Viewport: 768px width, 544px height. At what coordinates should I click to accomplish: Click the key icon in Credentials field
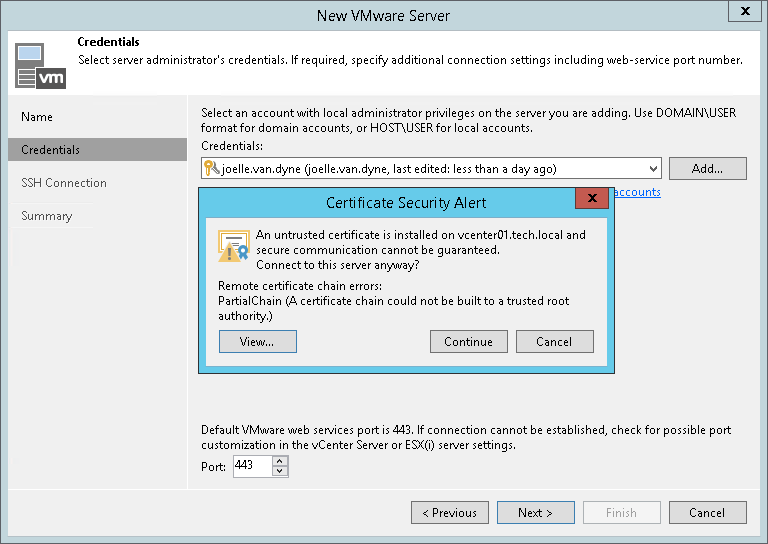[210, 169]
